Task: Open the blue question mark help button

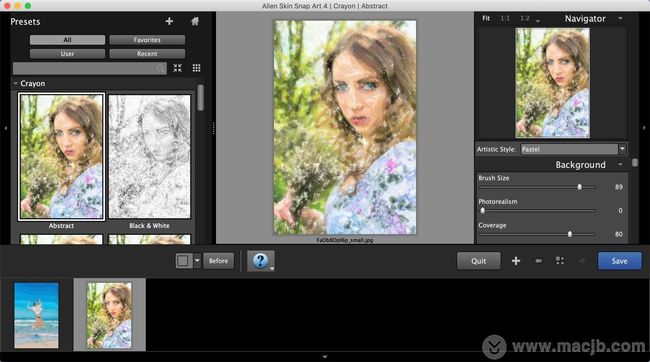Action: [x=260, y=260]
